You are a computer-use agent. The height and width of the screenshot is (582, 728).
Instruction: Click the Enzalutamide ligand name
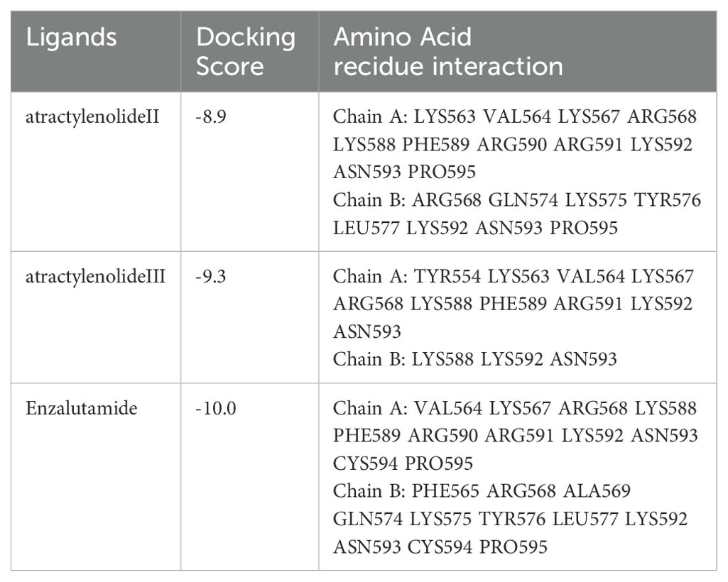pos(81,408)
